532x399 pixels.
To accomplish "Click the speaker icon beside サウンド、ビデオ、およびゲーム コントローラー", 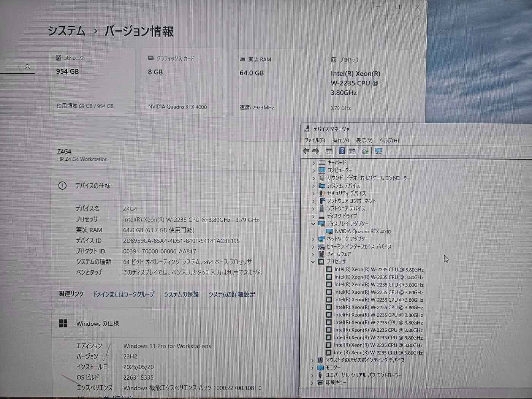I will [x=321, y=178].
